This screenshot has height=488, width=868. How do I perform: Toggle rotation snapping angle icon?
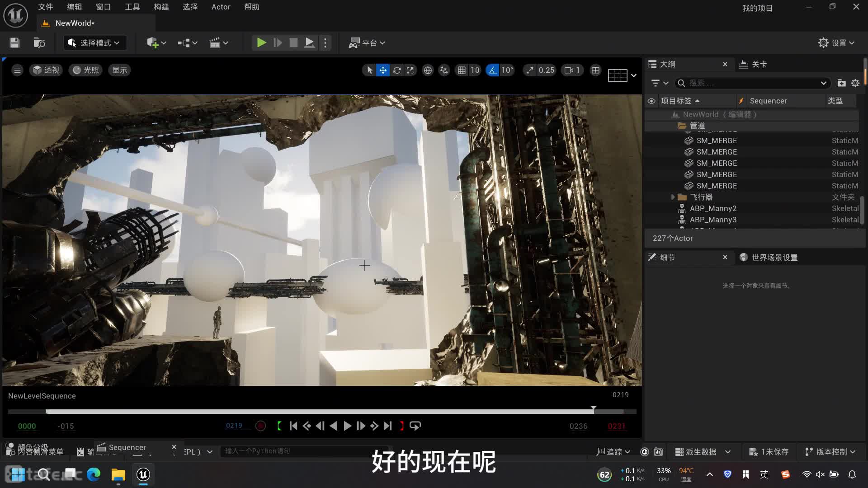[x=493, y=70]
